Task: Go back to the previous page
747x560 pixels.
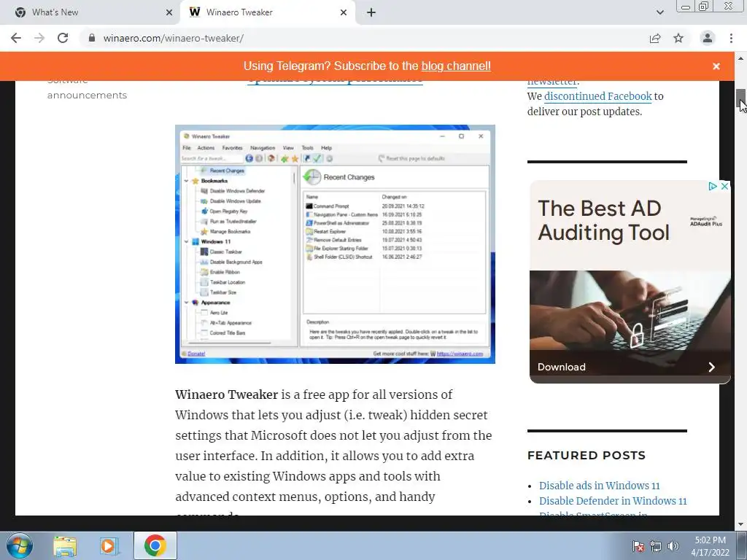Action: click(x=16, y=38)
